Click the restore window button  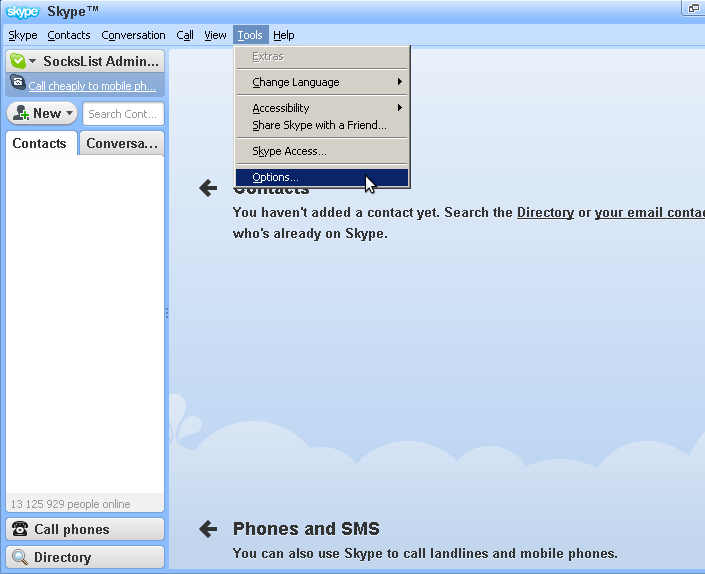(694, 8)
